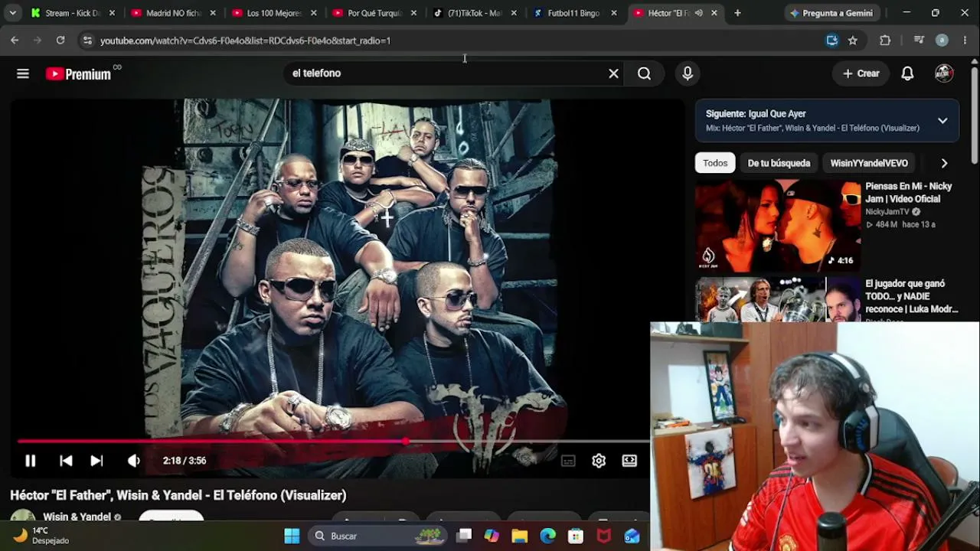Open video player settings gear
This screenshot has height=551, width=980.
click(599, 461)
